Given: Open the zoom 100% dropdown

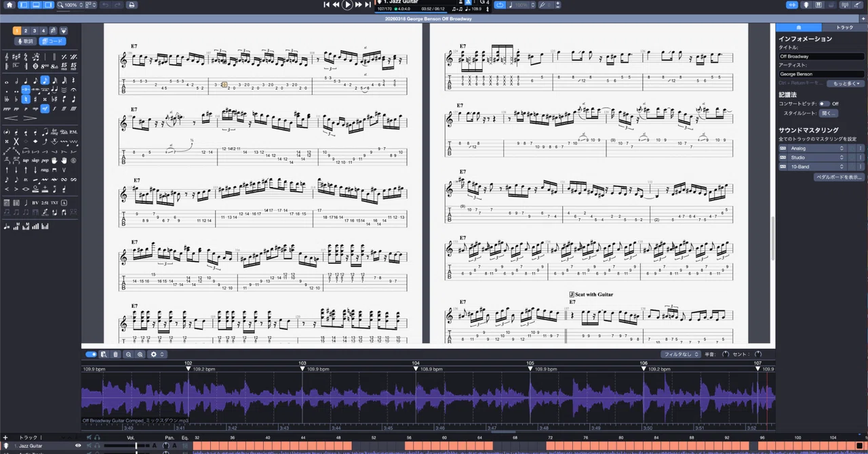Looking at the screenshot, I should point(71,5).
